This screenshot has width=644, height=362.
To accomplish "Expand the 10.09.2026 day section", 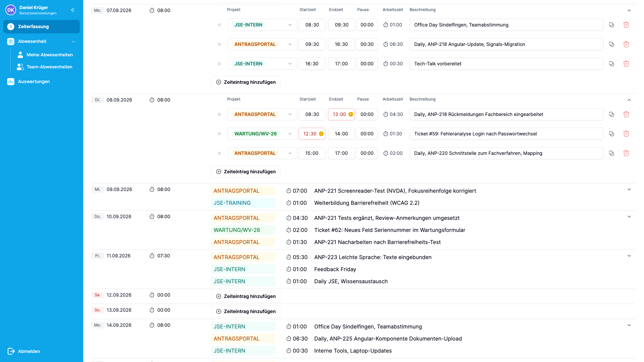I will click(x=629, y=217).
